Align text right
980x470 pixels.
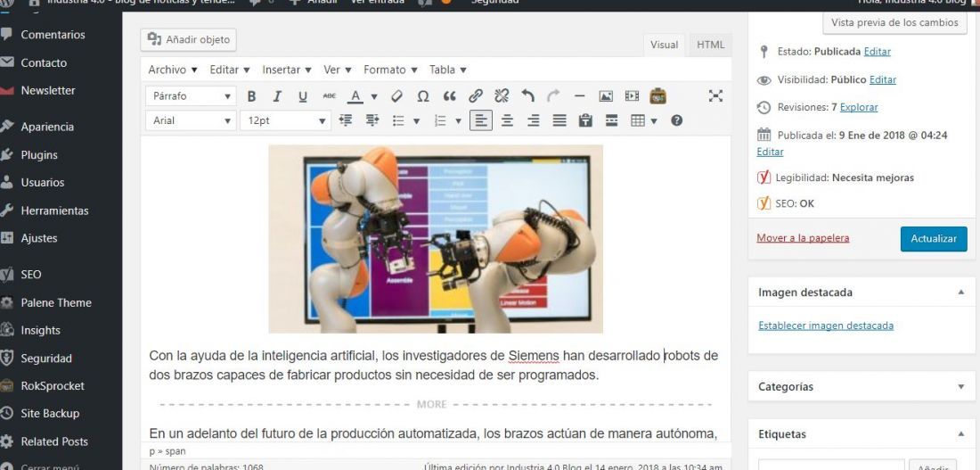coord(533,120)
